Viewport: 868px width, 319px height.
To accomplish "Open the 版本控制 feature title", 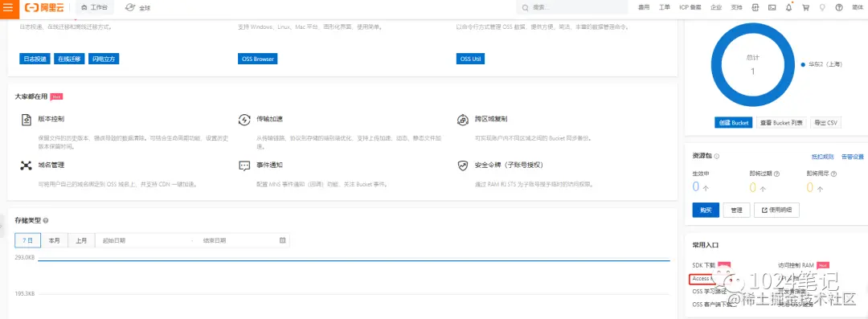I will tap(51, 119).
